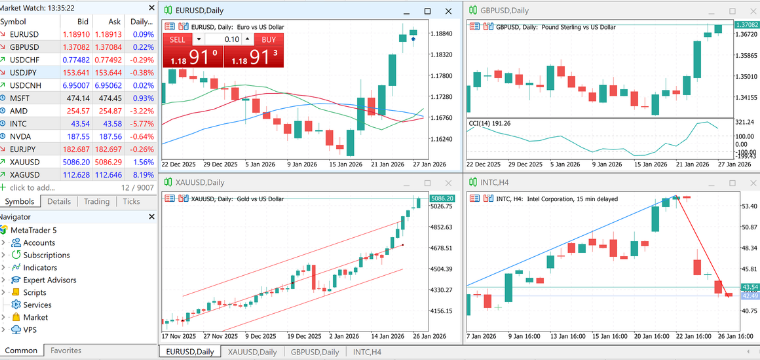760x360 pixels.
Task: Click the BUY button on EURUSD chart
Action: click(269, 40)
